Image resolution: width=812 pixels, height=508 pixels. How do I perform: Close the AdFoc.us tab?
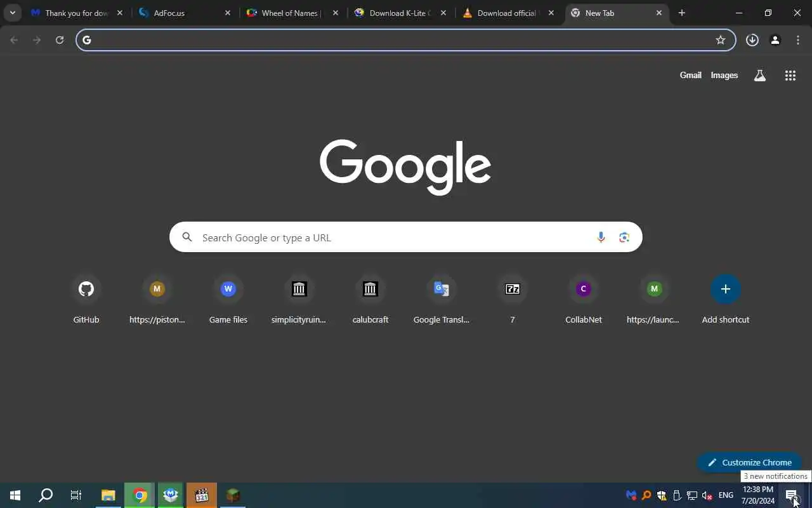click(228, 13)
